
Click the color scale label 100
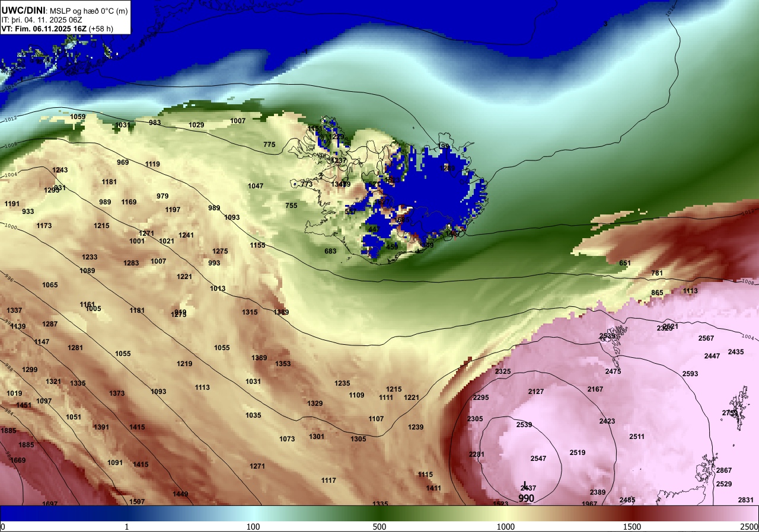click(253, 527)
